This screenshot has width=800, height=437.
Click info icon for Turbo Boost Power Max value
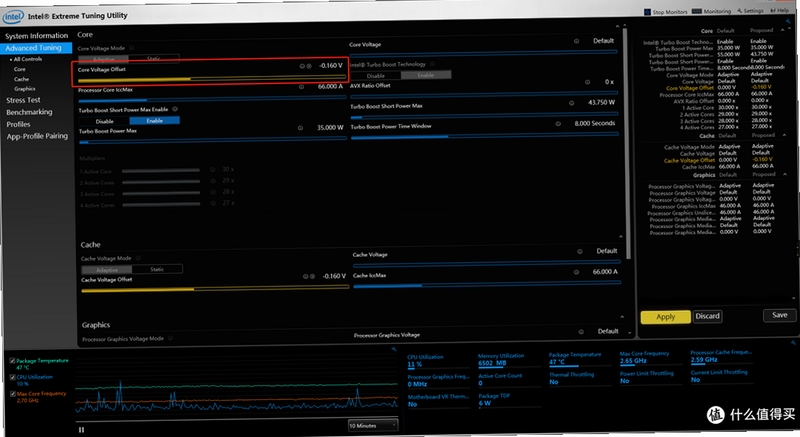coord(300,128)
